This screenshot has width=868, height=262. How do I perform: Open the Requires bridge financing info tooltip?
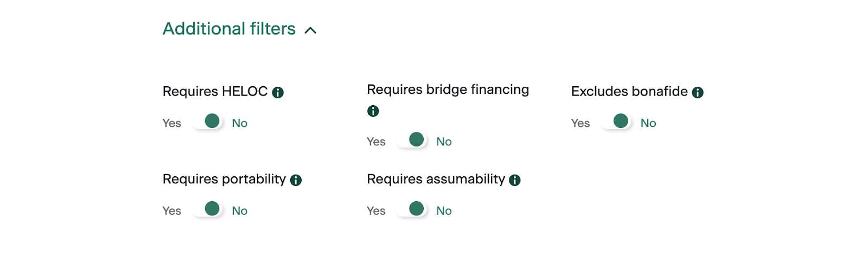coord(373,111)
